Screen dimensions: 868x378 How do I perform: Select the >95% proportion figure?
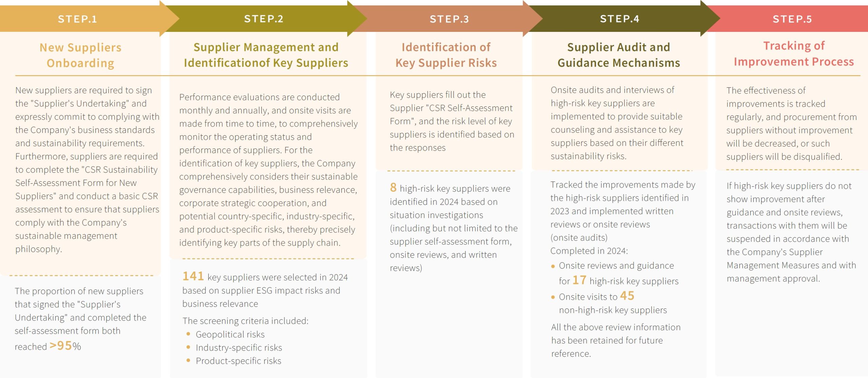[65, 346]
